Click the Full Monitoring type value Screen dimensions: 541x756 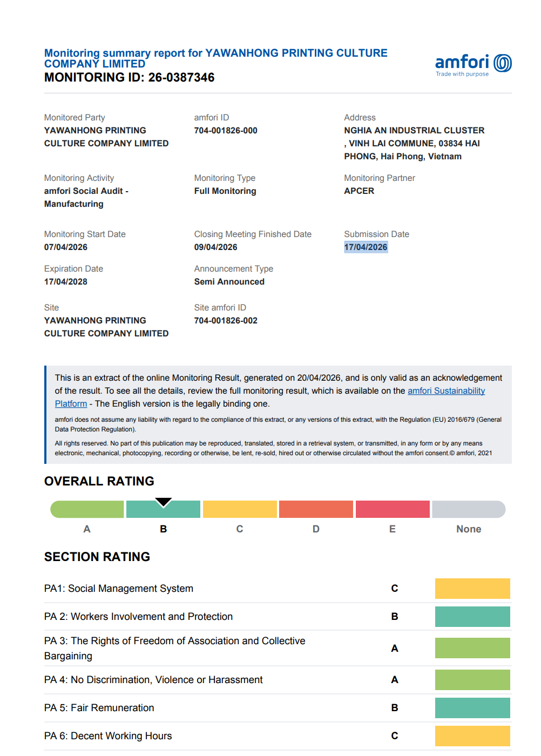coord(225,191)
